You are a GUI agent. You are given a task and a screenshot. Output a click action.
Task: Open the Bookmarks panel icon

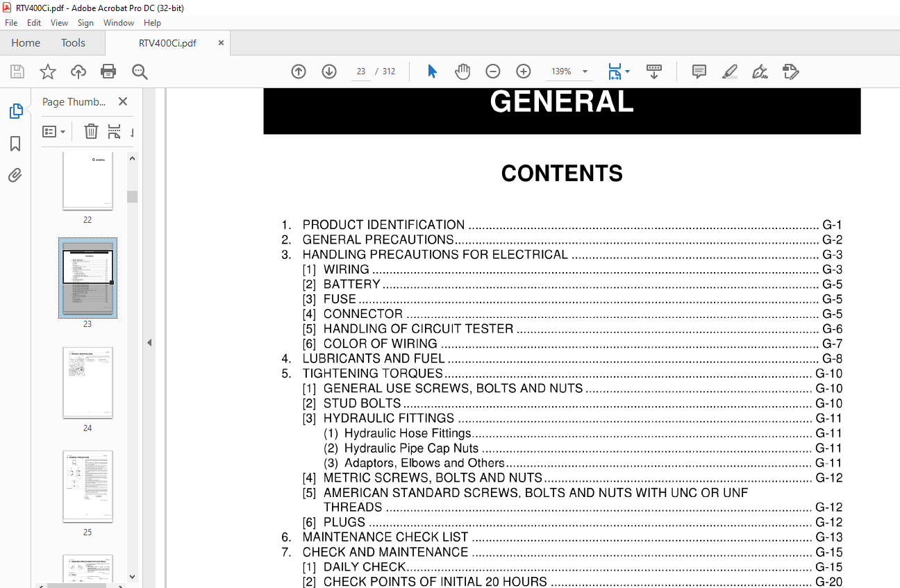[x=15, y=144]
